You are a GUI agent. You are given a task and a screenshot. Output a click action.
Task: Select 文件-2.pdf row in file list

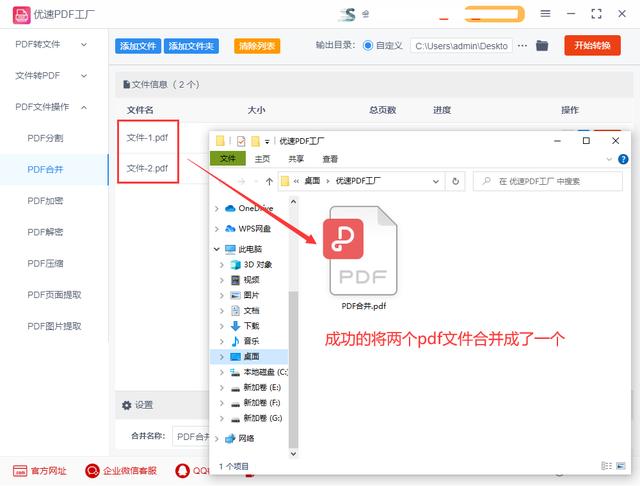(148, 168)
